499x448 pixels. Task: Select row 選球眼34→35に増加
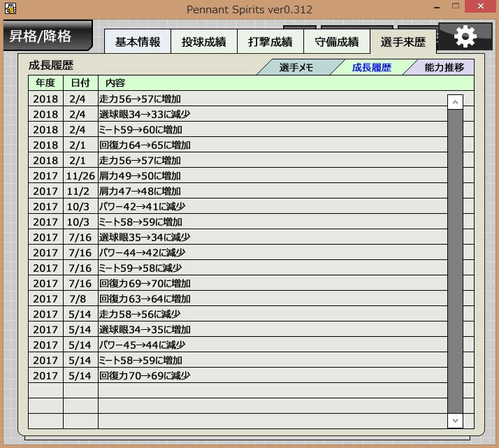(x=238, y=330)
